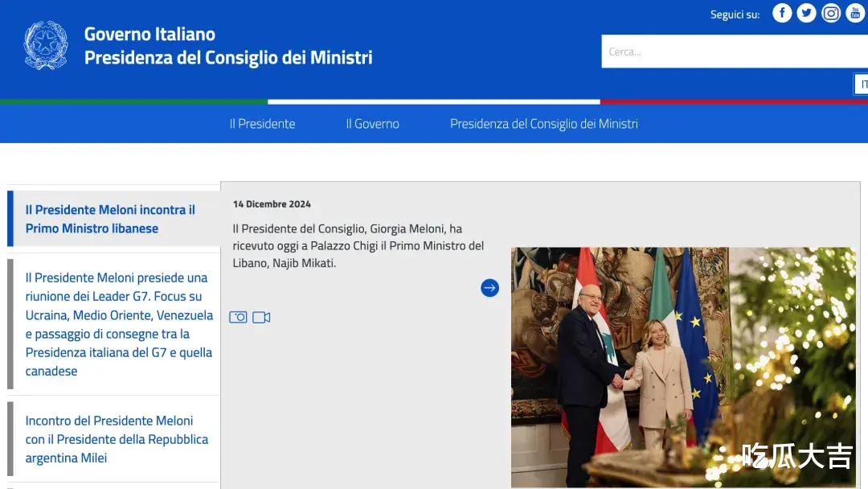Screen dimensions: 868x489
Task: Open the video icon for the article
Action: pos(261,317)
